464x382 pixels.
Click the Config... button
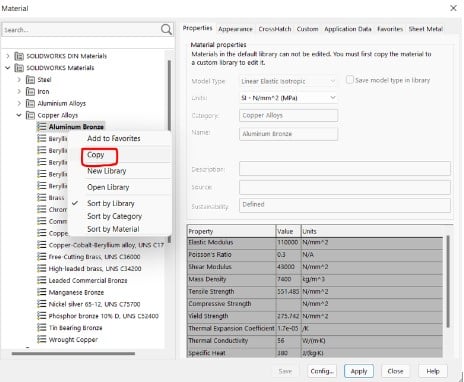322,371
